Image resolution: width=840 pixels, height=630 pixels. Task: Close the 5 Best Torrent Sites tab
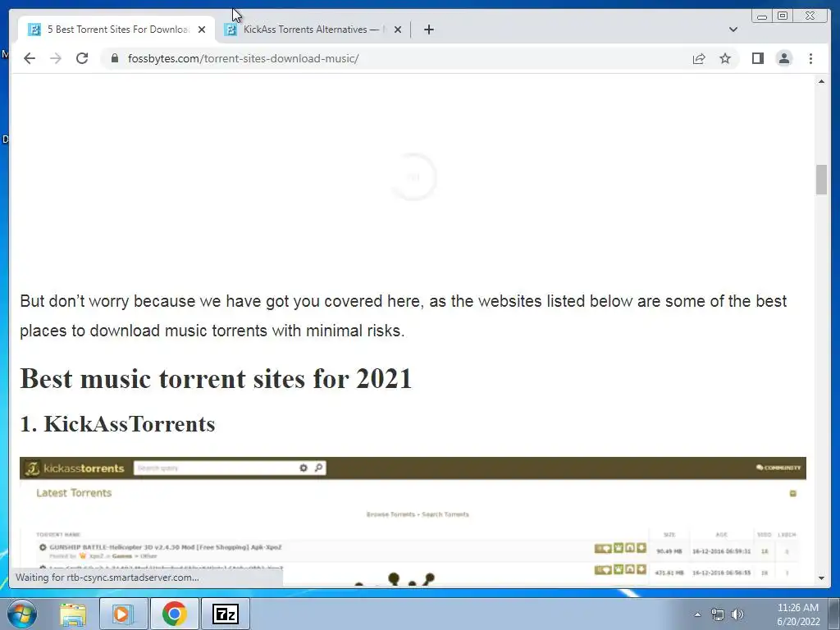(x=202, y=30)
